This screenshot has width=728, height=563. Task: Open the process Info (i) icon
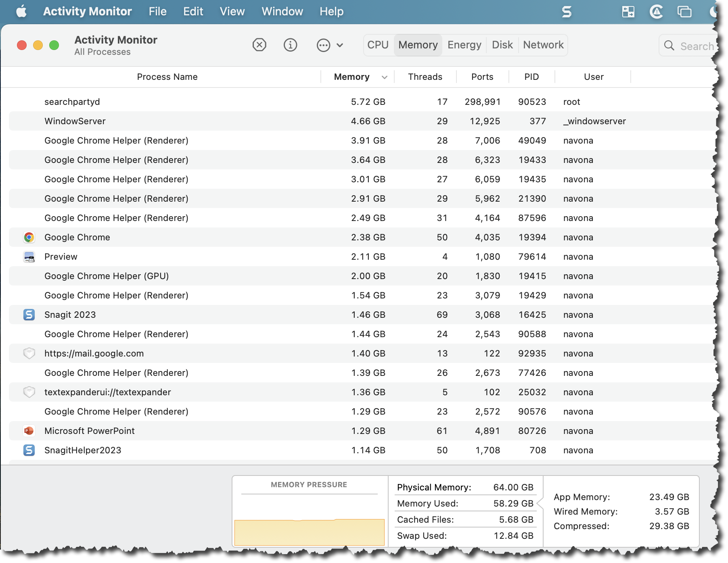(x=291, y=45)
